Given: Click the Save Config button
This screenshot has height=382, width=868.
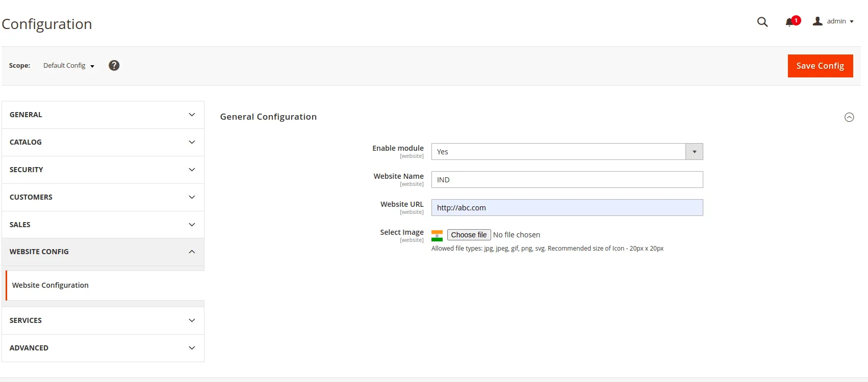Looking at the screenshot, I should [820, 66].
